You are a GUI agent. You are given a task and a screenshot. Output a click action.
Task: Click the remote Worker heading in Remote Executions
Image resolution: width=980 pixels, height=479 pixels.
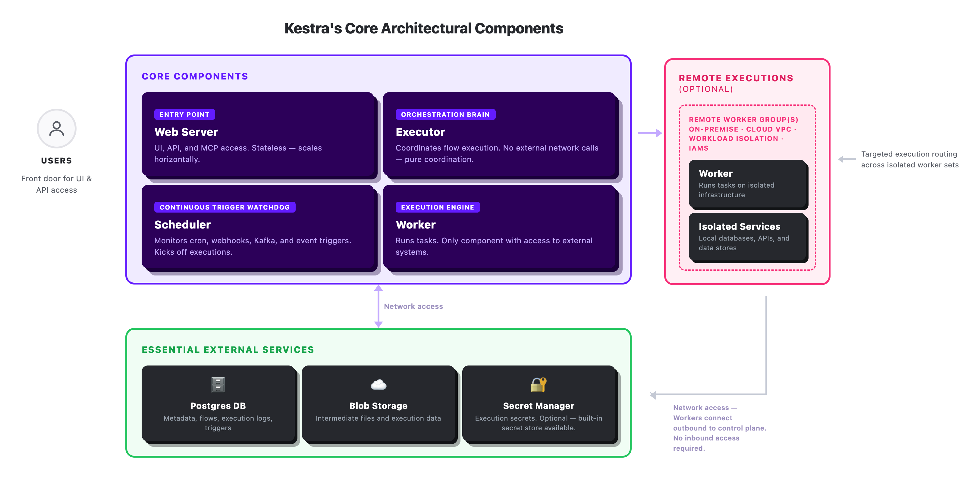716,173
